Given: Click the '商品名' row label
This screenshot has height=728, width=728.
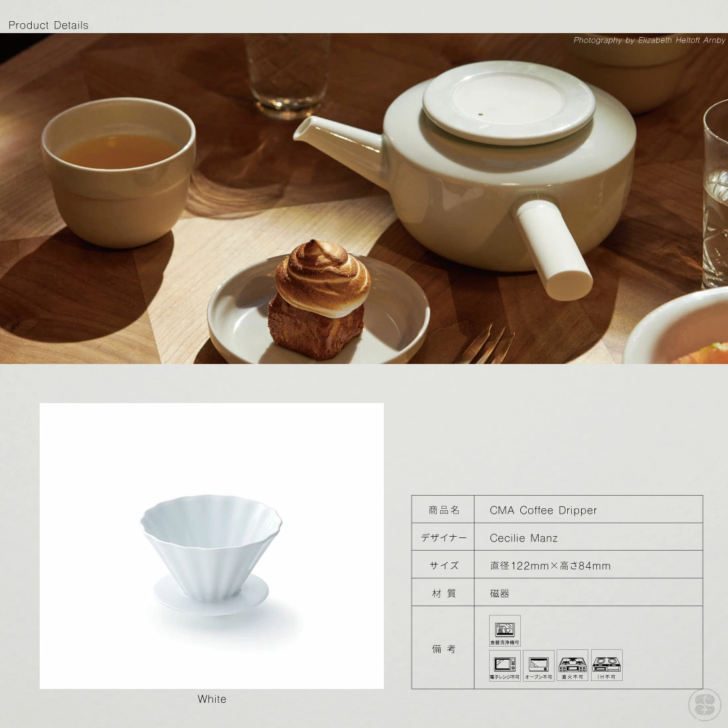Looking at the screenshot, I should click(444, 510).
